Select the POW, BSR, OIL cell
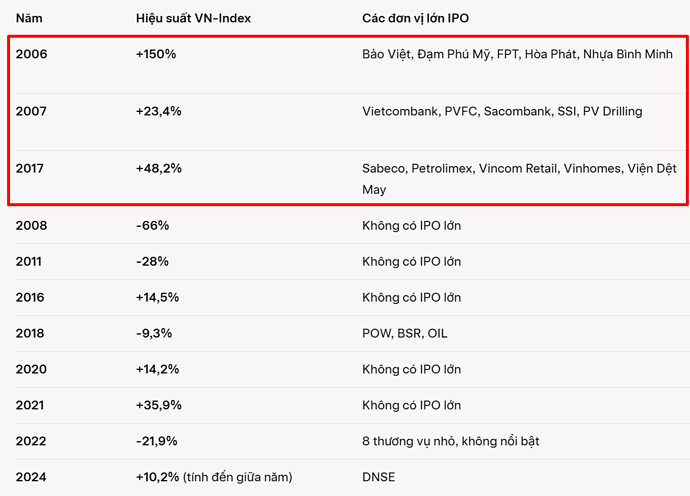The image size is (690, 496). coord(404,334)
